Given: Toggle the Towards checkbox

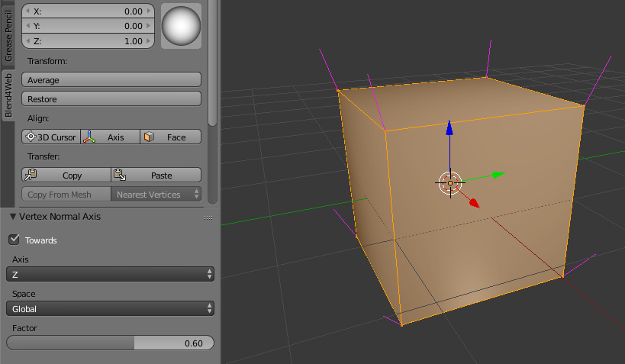Looking at the screenshot, I should coord(14,240).
